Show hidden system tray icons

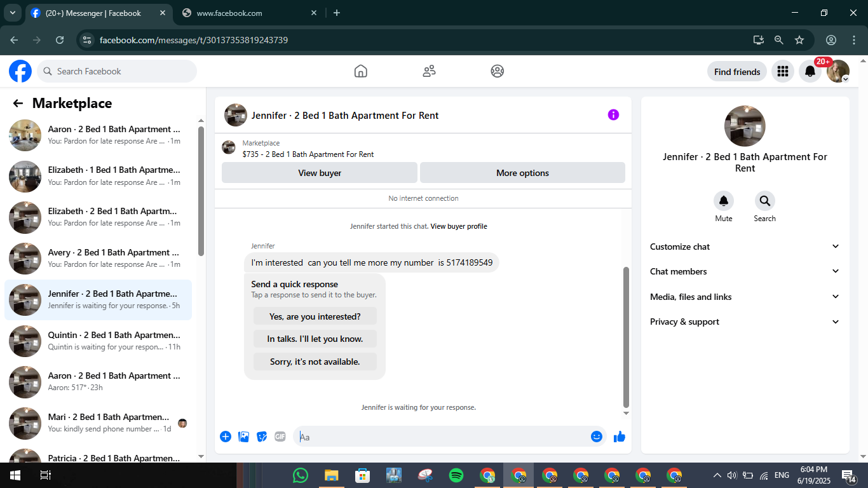pos(717,475)
